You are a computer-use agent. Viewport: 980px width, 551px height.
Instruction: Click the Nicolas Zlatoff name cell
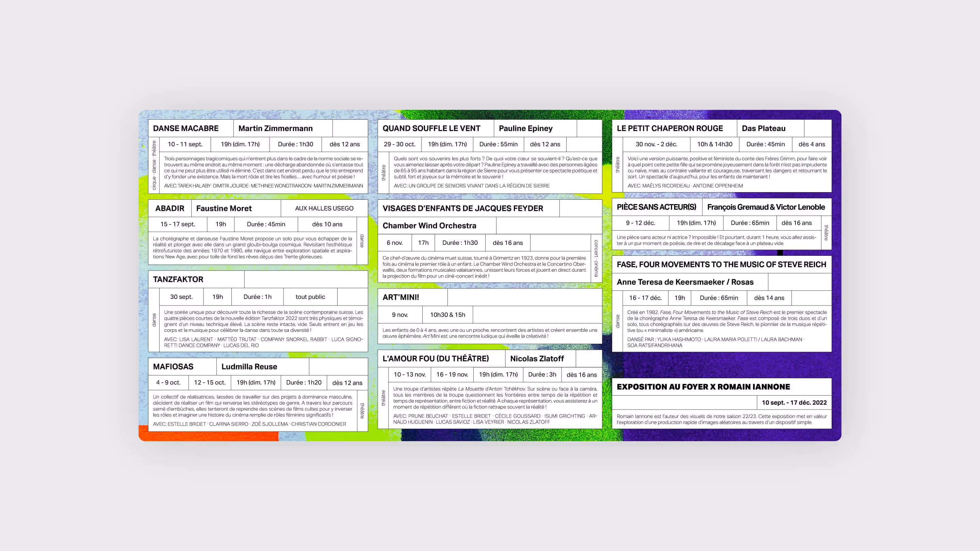tap(537, 358)
